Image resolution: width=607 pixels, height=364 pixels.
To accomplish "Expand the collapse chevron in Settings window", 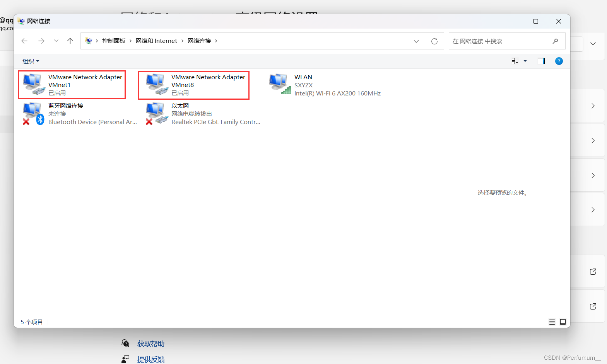I will click(x=593, y=44).
